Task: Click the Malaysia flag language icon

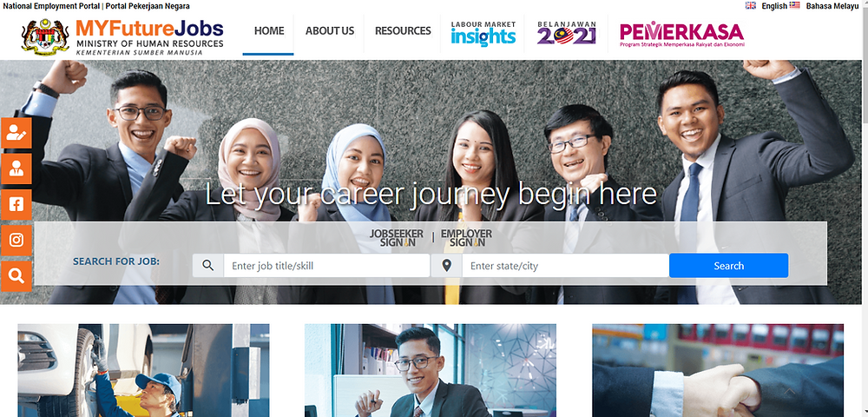Action: coord(794,5)
